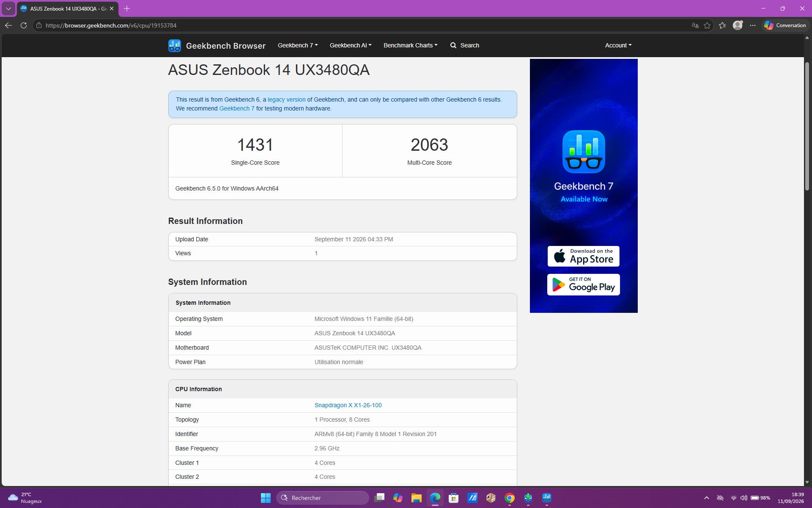This screenshot has width=812, height=508.
Task: Close the ASUS Zenbook 14 tab
Action: pyautogui.click(x=112, y=8)
